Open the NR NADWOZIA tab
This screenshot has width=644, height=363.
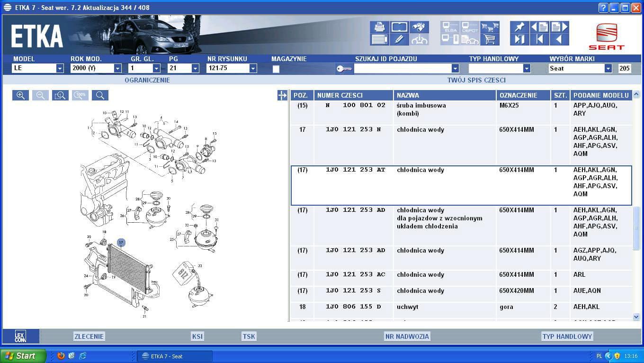click(407, 336)
